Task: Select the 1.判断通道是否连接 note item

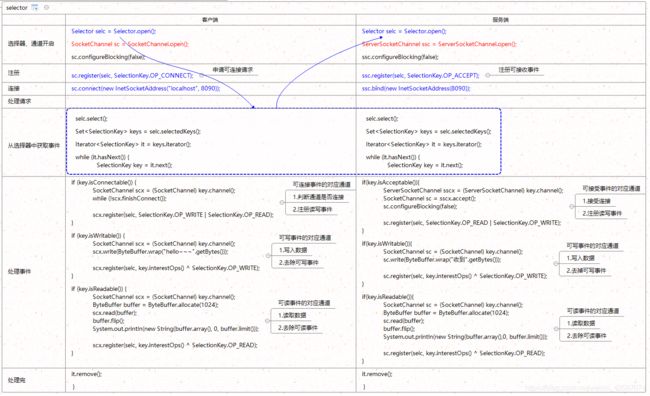Action: coord(318,197)
